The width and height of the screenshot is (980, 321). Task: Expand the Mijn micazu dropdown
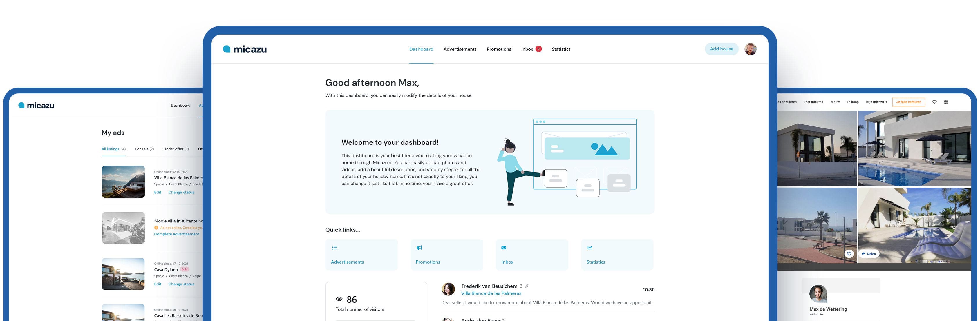[876, 102]
